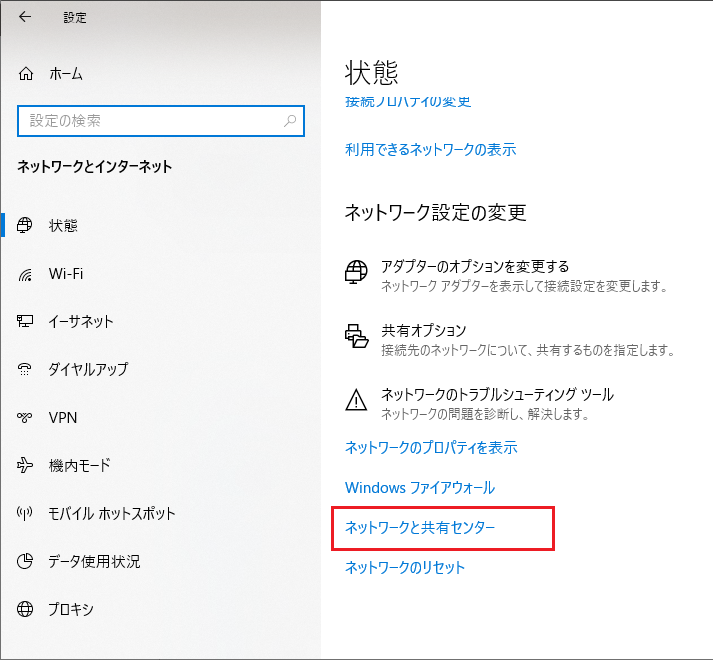Click the airplane mode (機内モード) icon
The width and height of the screenshot is (713, 660).
point(27,466)
